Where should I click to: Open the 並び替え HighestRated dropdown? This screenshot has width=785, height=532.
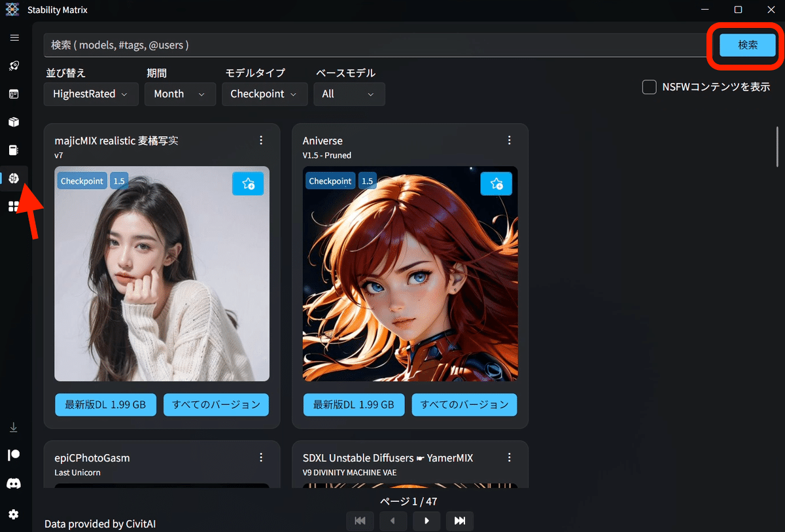[x=92, y=94]
